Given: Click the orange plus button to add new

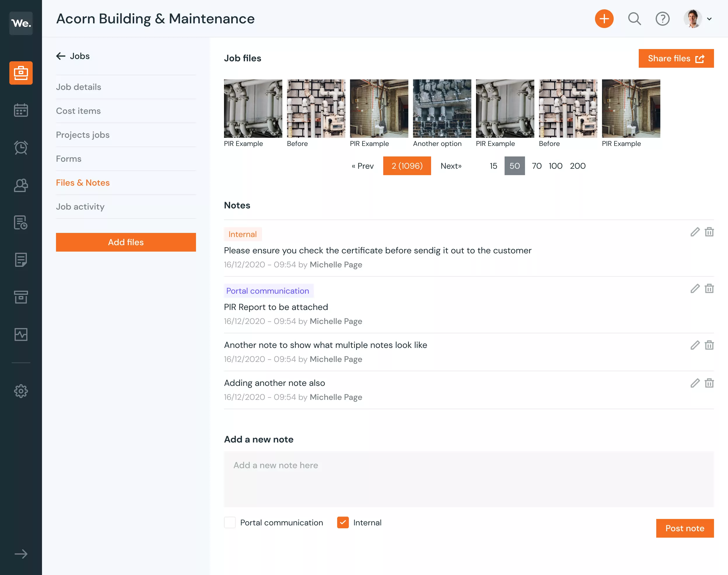Looking at the screenshot, I should click(x=605, y=18).
